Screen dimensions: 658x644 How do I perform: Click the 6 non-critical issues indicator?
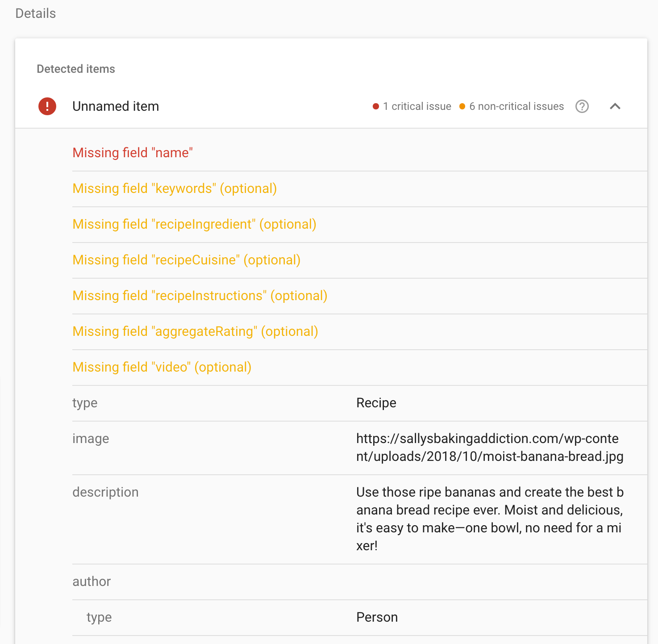(x=516, y=106)
